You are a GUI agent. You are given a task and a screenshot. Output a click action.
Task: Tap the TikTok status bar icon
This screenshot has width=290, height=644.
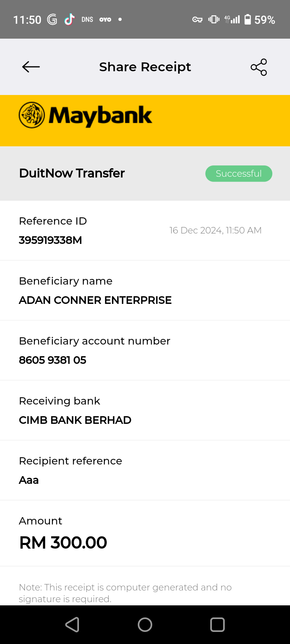[x=69, y=19]
